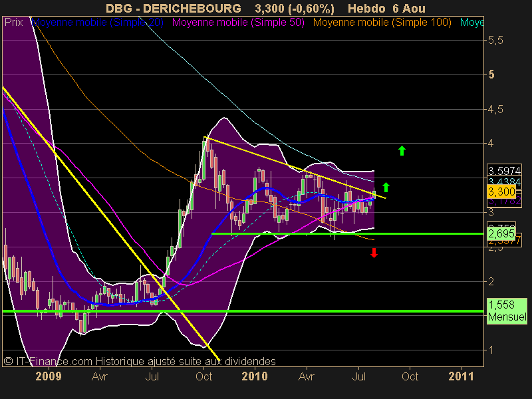
Task: Click the 'Oct' label between 2009 and 2010
Action: (x=204, y=376)
